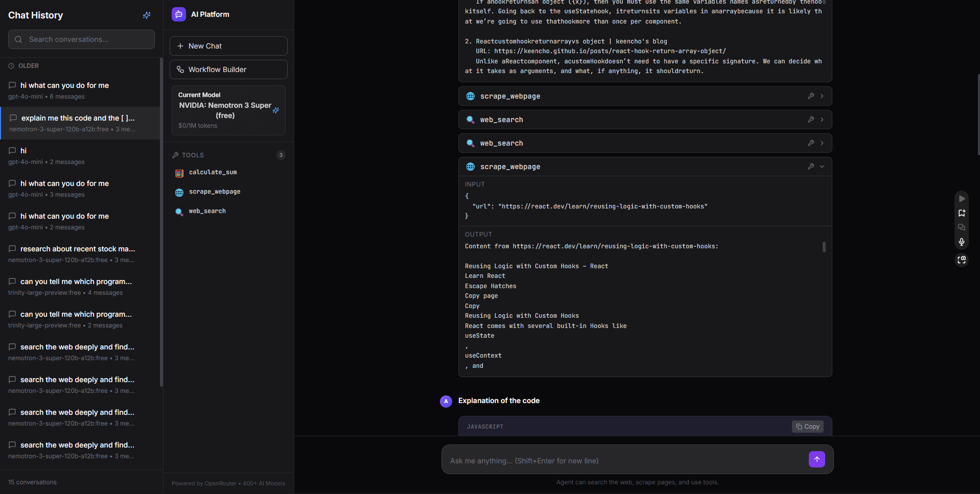The width and height of the screenshot is (980, 494).
Task: Activate the microphone voice input icon
Action: 962,242
